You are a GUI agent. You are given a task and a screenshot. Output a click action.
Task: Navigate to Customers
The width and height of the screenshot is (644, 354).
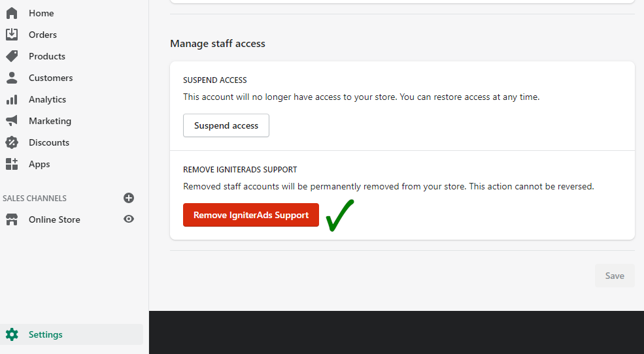pyautogui.click(x=50, y=78)
